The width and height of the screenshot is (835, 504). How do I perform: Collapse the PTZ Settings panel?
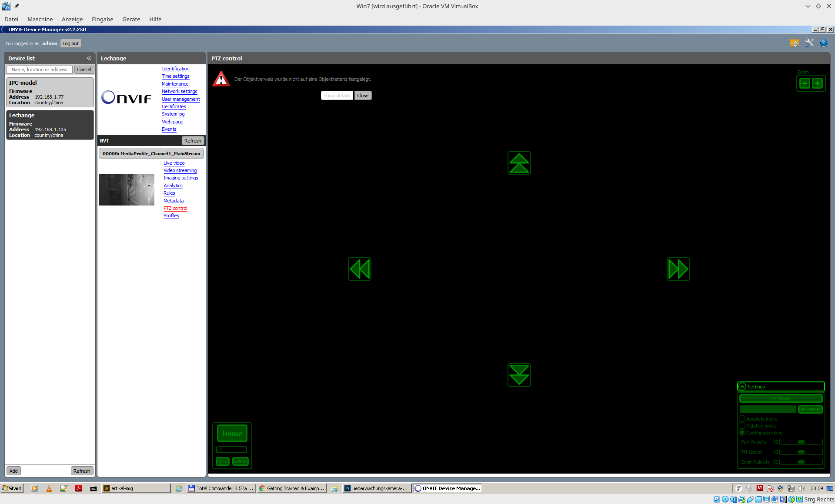[x=742, y=387]
